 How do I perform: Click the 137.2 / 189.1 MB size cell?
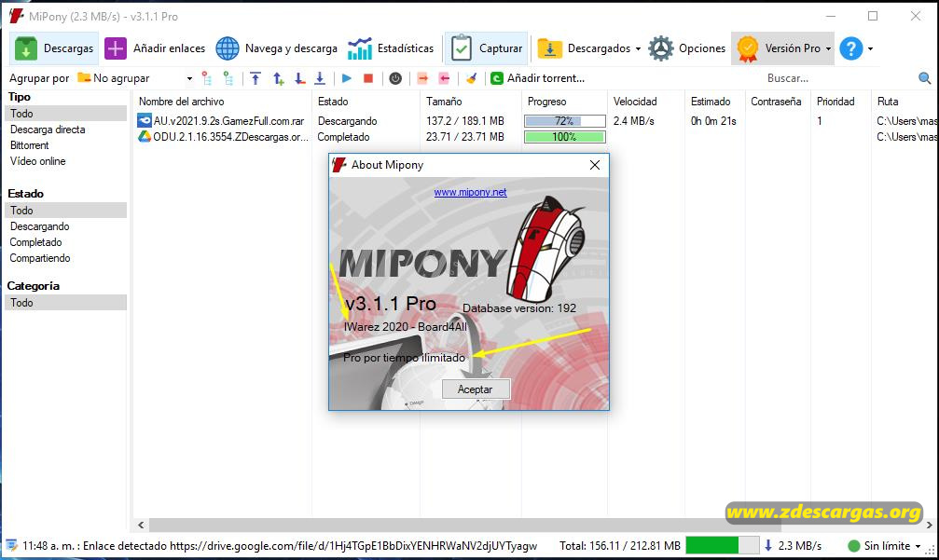[x=464, y=121]
